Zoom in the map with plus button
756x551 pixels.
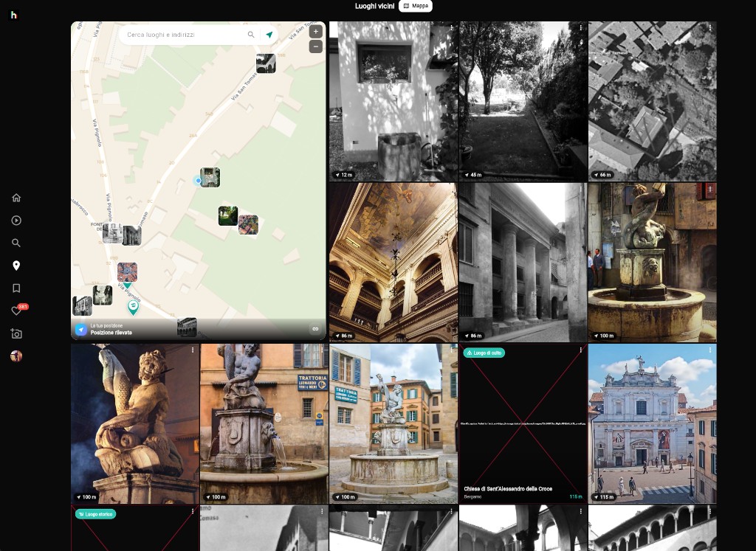pos(316,32)
